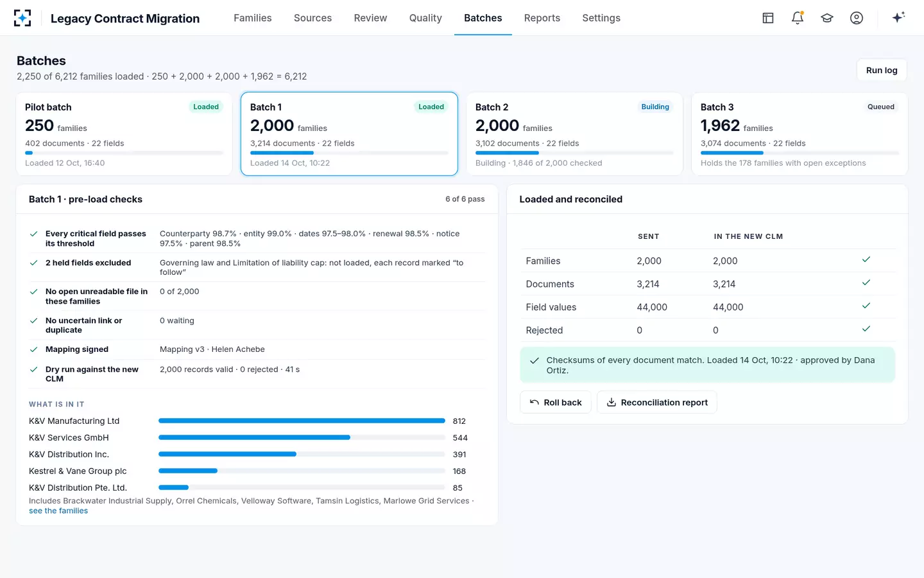This screenshot has height=578, width=924.
Task: Click the Queued badge on Batch 3
Action: pyautogui.click(x=881, y=107)
